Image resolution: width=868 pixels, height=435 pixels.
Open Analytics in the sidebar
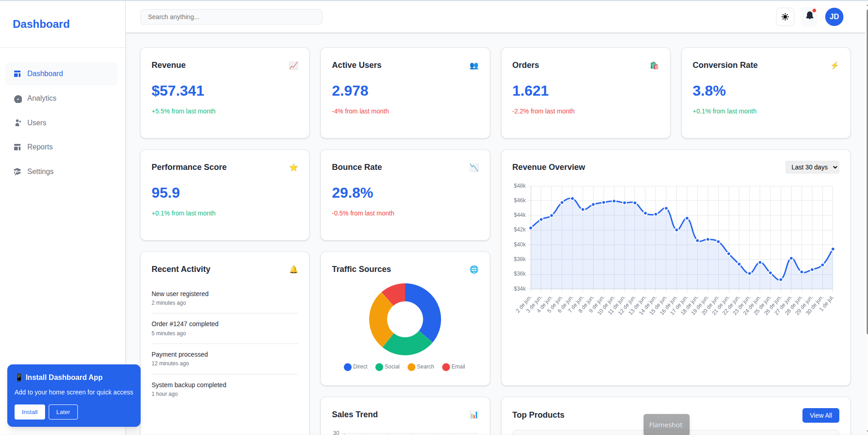[61, 98]
